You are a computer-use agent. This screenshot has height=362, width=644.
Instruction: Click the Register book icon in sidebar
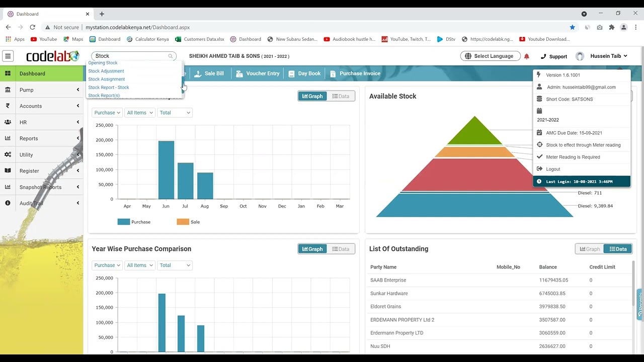[x=8, y=171]
